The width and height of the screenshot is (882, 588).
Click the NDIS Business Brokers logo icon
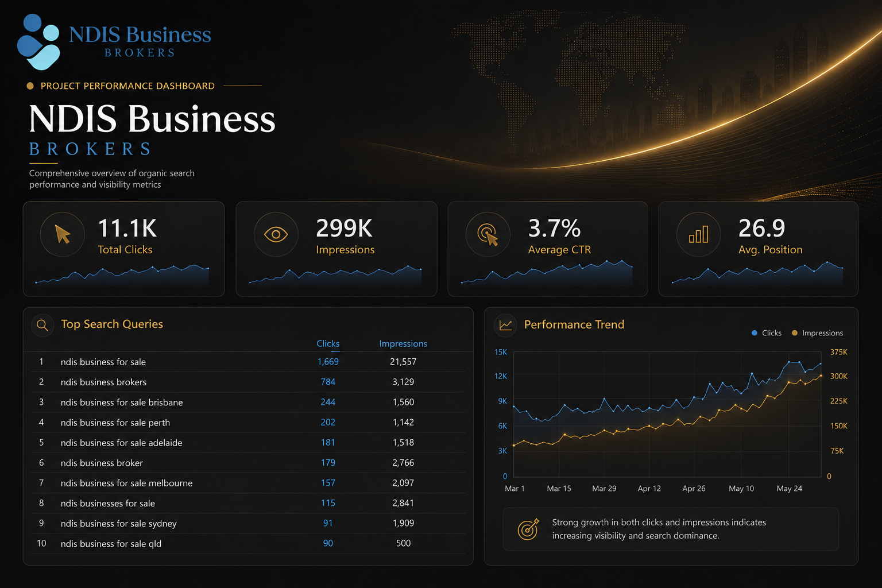coord(38,41)
